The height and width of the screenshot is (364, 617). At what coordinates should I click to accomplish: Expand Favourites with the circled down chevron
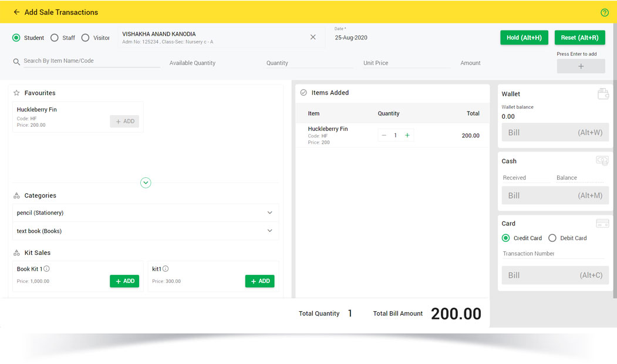[146, 183]
